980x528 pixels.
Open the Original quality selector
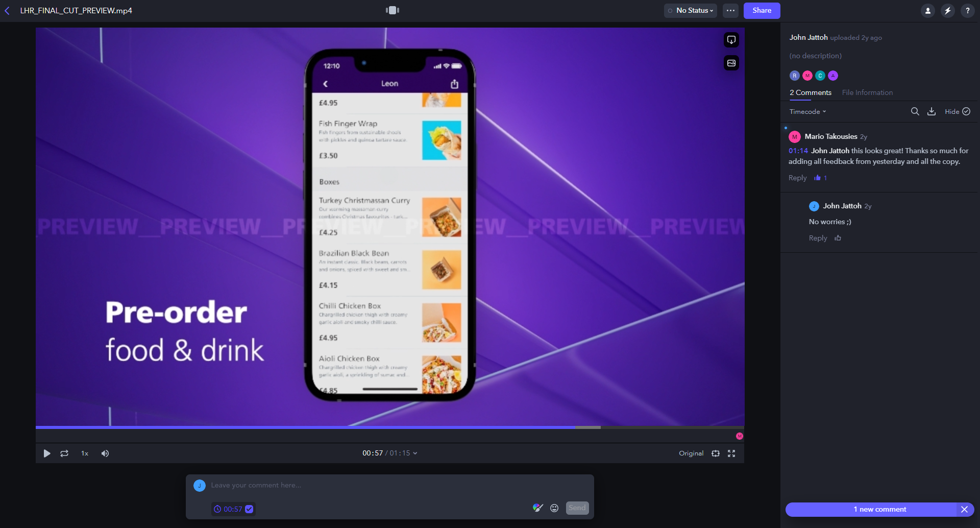pos(691,453)
